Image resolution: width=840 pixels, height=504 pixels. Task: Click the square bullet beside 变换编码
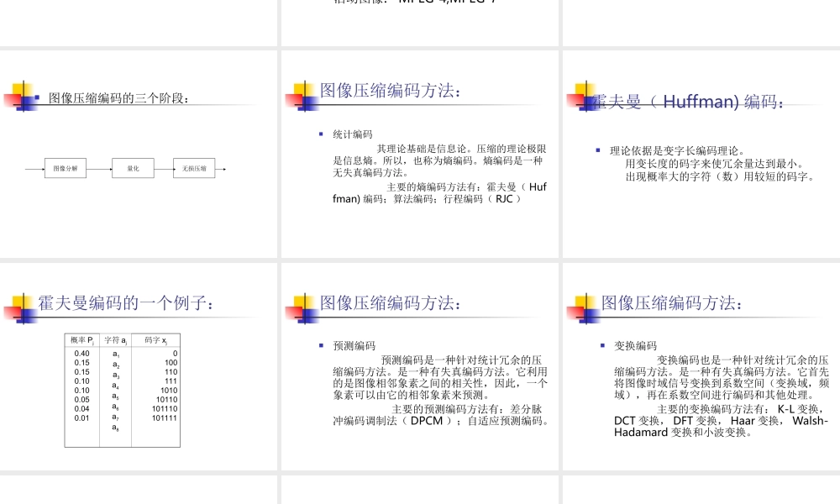click(x=601, y=345)
